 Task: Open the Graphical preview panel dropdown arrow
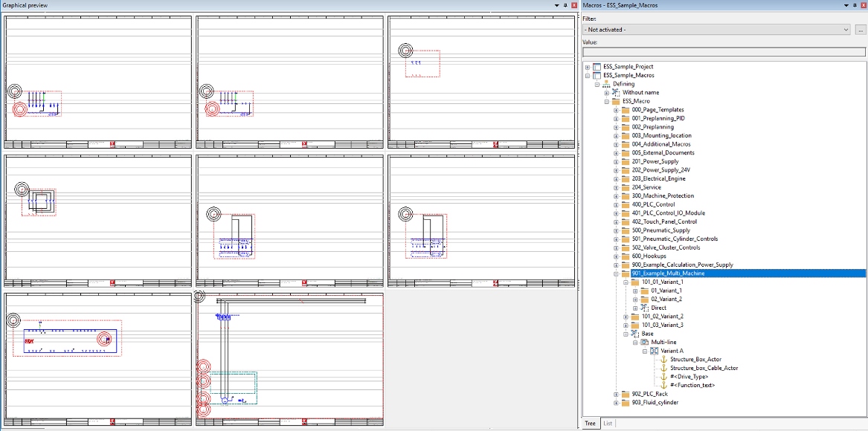pyautogui.click(x=557, y=5)
